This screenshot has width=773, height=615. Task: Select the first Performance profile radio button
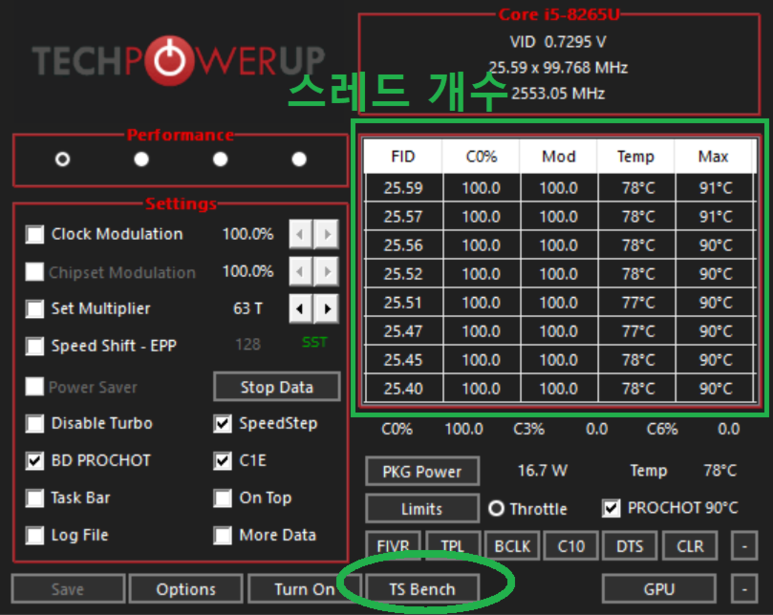(x=63, y=159)
